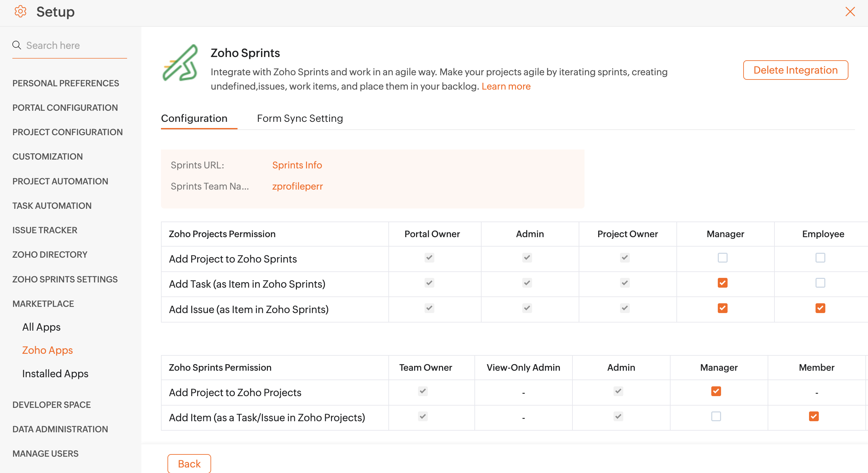
Task: Expand DATA ADMINISTRATION section
Action: (60, 429)
